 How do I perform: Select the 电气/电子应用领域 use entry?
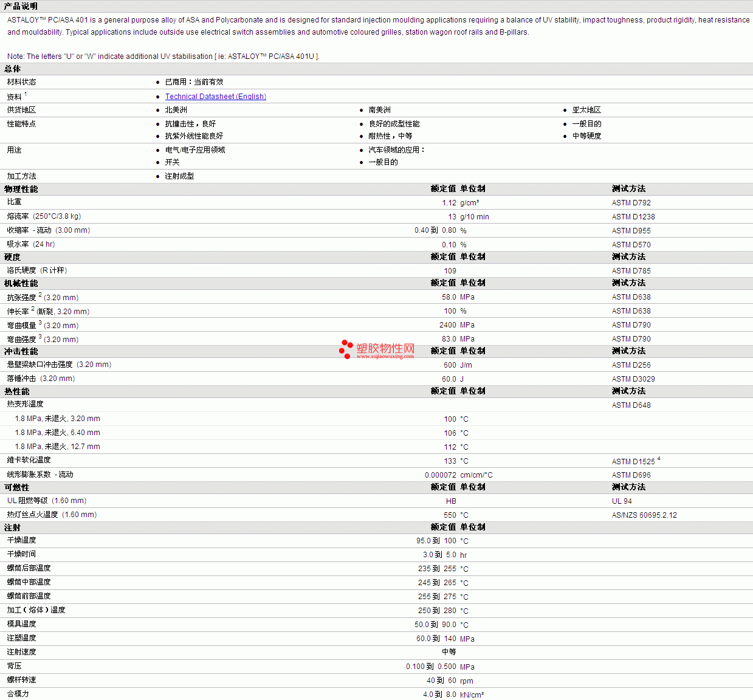tap(195, 150)
